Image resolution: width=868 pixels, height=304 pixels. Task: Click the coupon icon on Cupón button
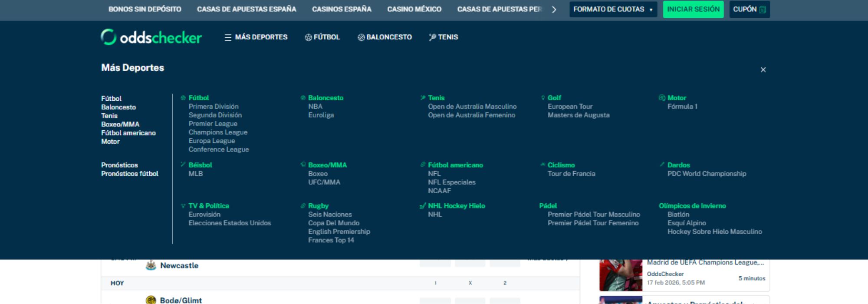point(763,10)
